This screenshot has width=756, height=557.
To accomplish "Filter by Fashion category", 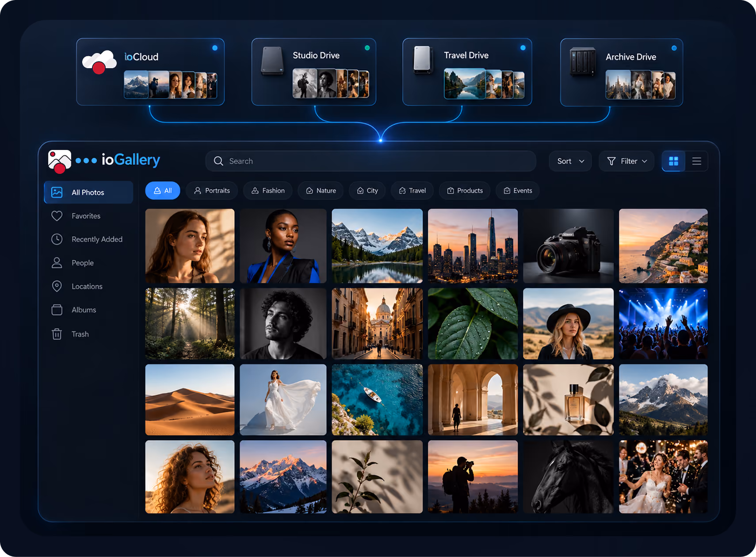I will pos(268,191).
